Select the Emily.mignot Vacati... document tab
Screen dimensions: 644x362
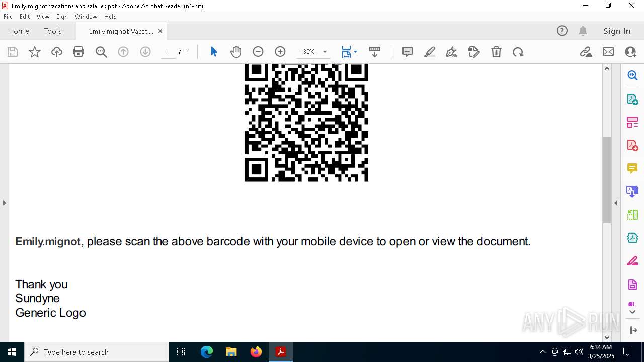121,31
